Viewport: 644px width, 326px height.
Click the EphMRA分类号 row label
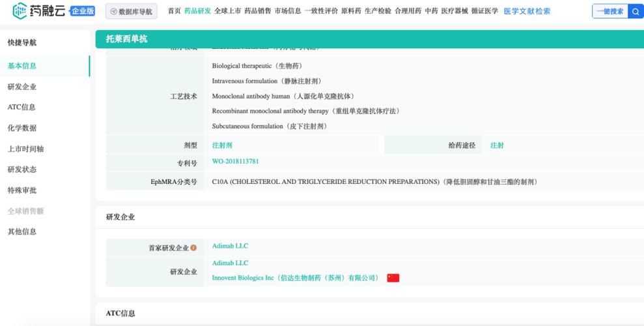coord(174,182)
